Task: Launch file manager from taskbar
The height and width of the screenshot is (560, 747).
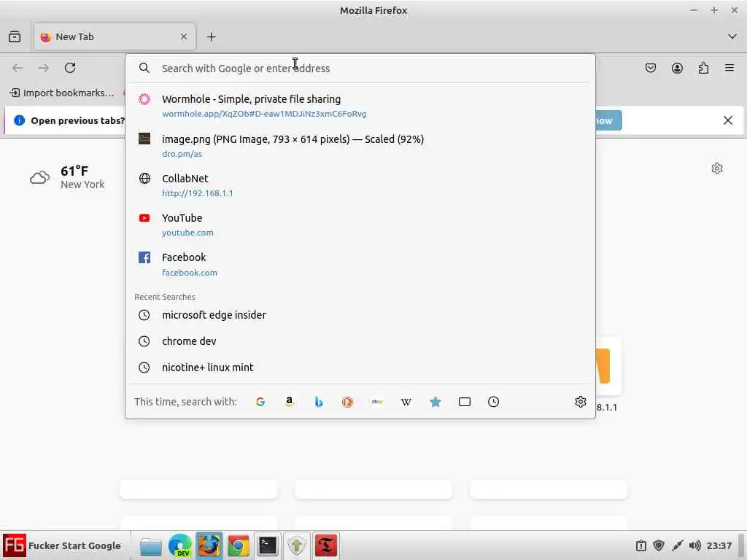Action: [x=150, y=545]
